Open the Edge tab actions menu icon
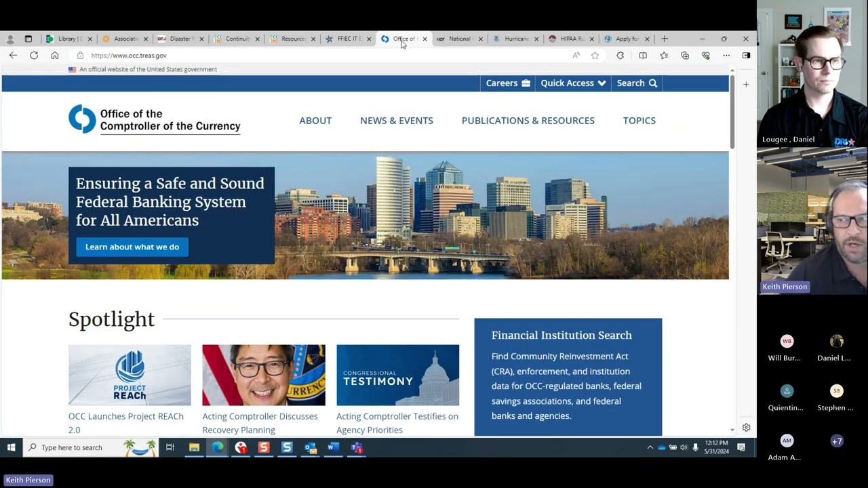The width and height of the screenshot is (868, 488). [x=28, y=39]
